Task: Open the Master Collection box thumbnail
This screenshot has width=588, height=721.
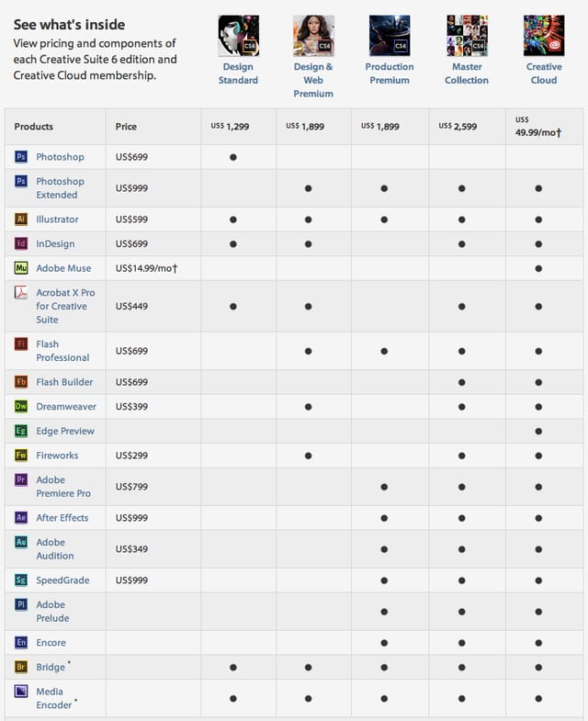Action: tap(467, 36)
